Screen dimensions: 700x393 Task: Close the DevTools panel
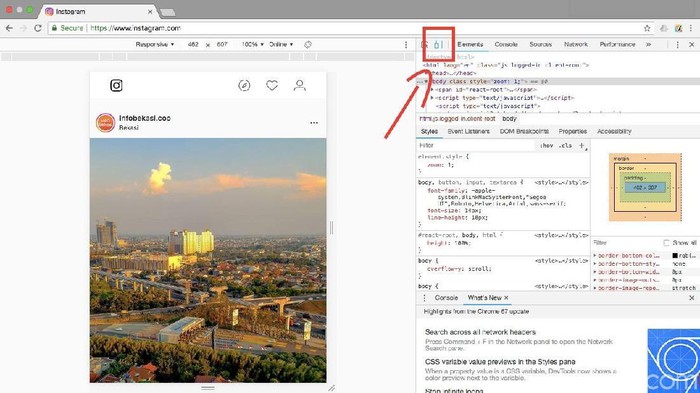tap(692, 45)
